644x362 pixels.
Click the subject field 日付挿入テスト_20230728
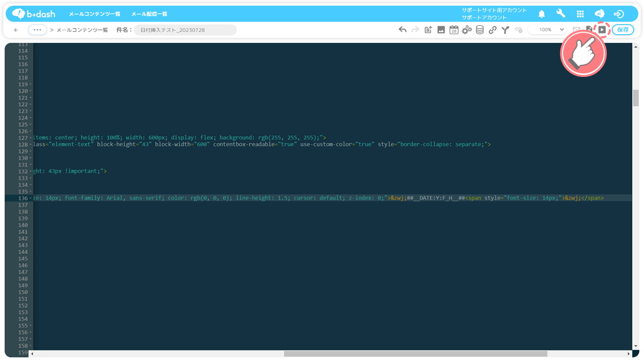coord(185,30)
